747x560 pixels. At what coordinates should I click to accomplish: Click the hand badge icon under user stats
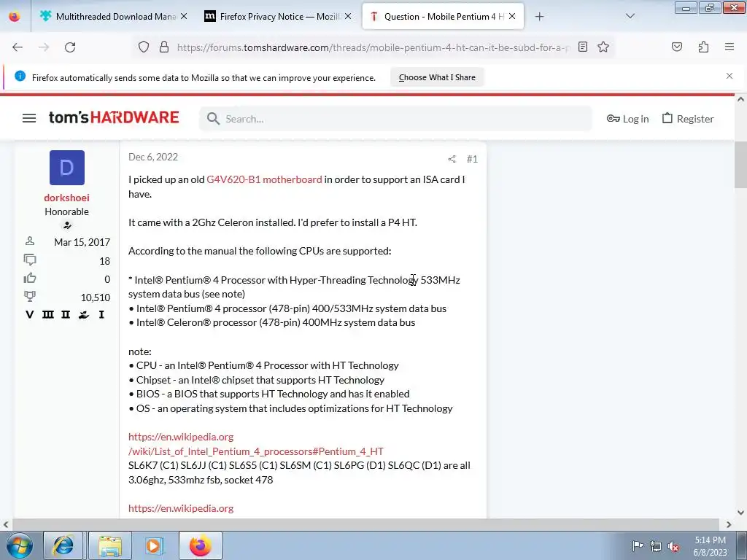click(x=84, y=315)
